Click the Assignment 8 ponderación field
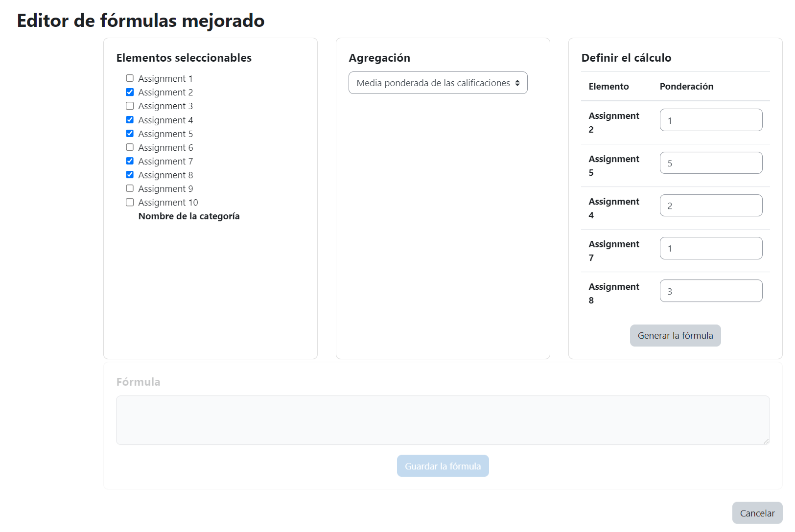Image resolution: width=795 pixels, height=532 pixels. tap(711, 291)
